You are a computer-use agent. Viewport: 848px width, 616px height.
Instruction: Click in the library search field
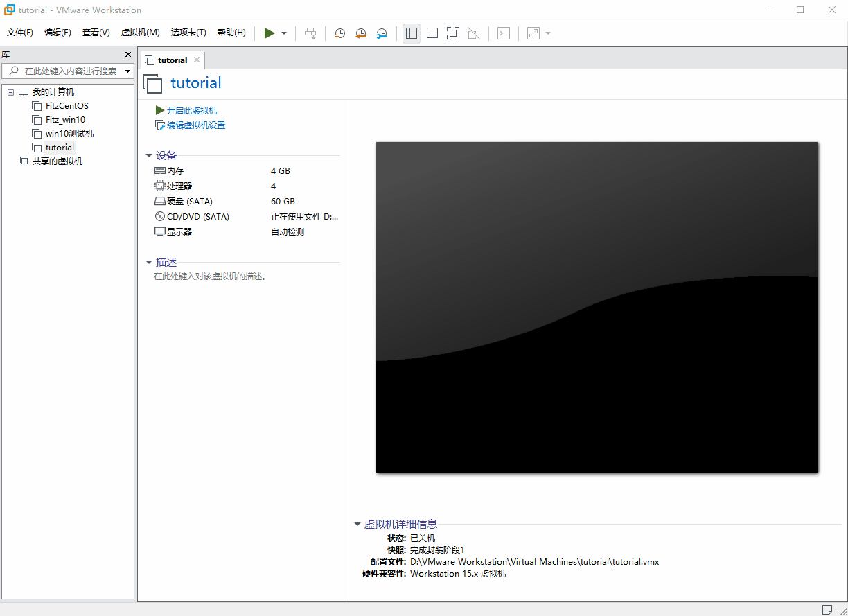click(x=69, y=71)
